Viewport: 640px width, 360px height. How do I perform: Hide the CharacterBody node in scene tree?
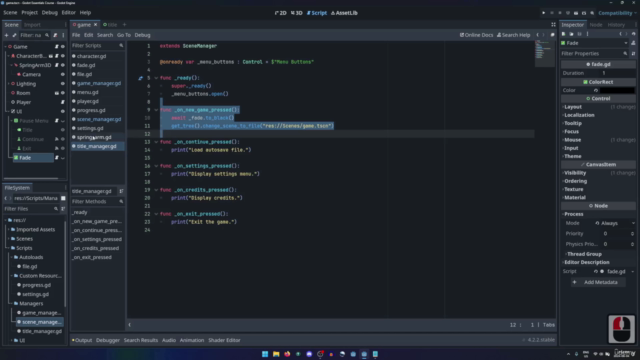click(62, 56)
